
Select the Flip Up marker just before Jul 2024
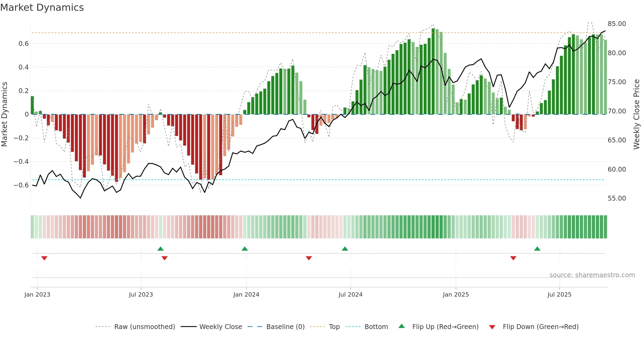click(x=345, y=249)
